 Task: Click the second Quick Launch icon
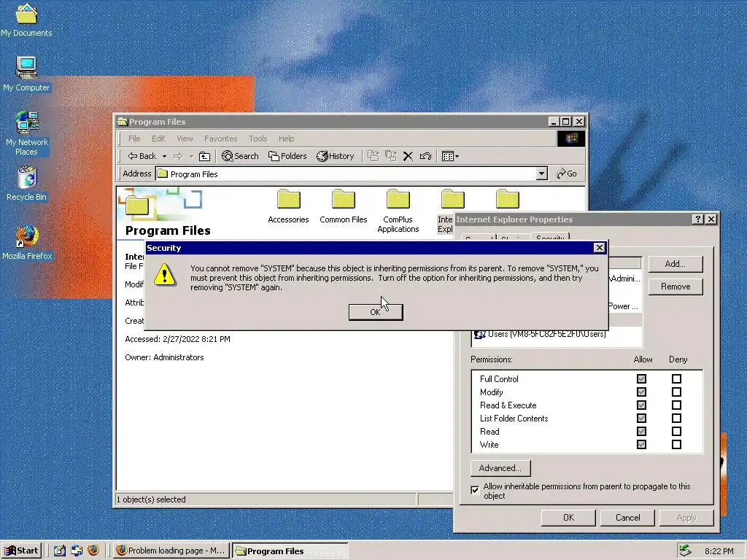pos(77,551)
